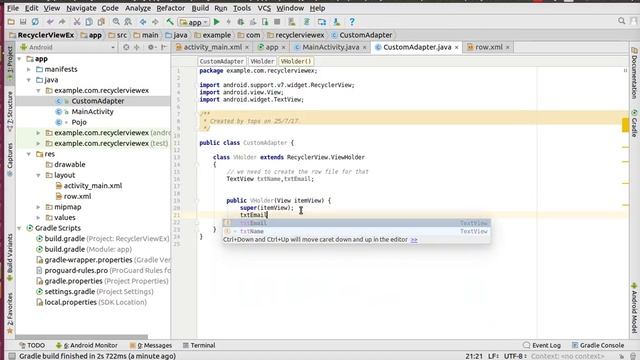The width and height of the screenshot is (640, 360).
Task: Click the Debug app bug icon
Action: (x=241, y=22)
